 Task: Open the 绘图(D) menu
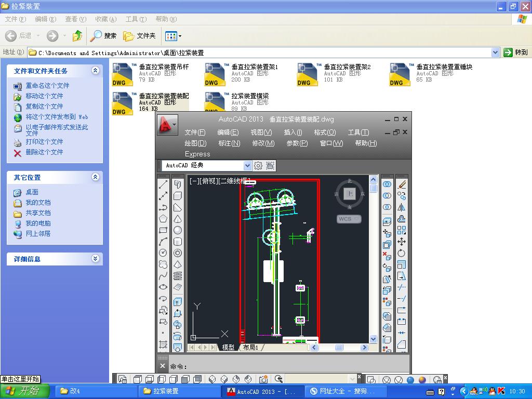(x=195, y=143)
